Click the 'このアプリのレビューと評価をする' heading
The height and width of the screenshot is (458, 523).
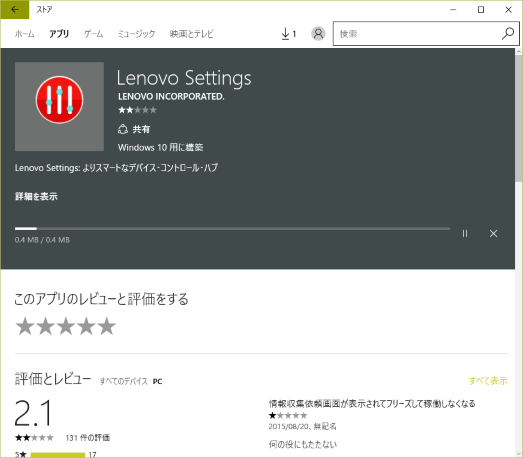pyautogui.click(x=101, y=299)
